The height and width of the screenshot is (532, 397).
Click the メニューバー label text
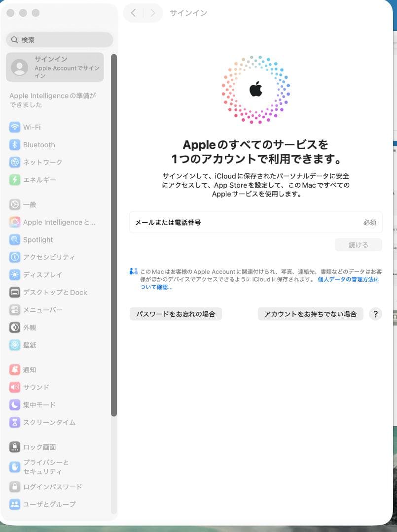(43, 310)
